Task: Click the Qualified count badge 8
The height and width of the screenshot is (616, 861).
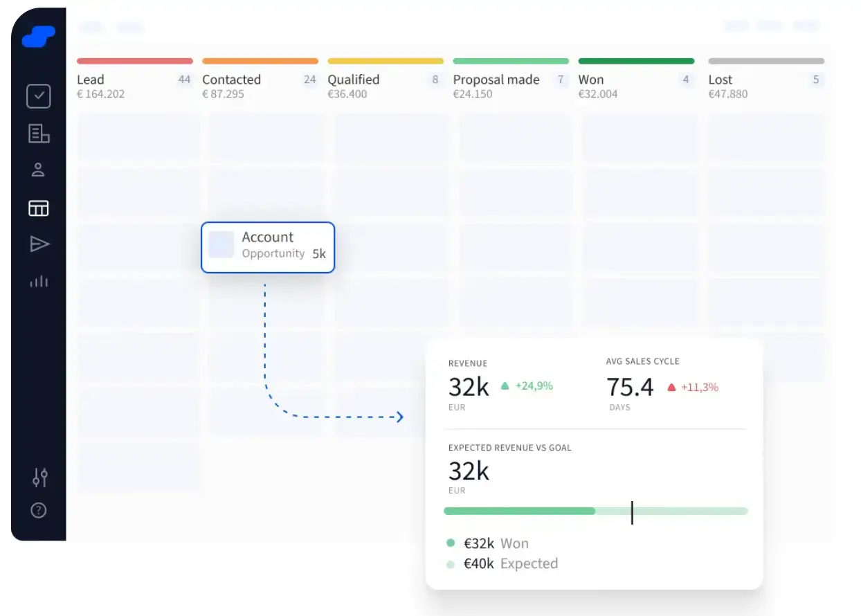Action: pos(435,80)
